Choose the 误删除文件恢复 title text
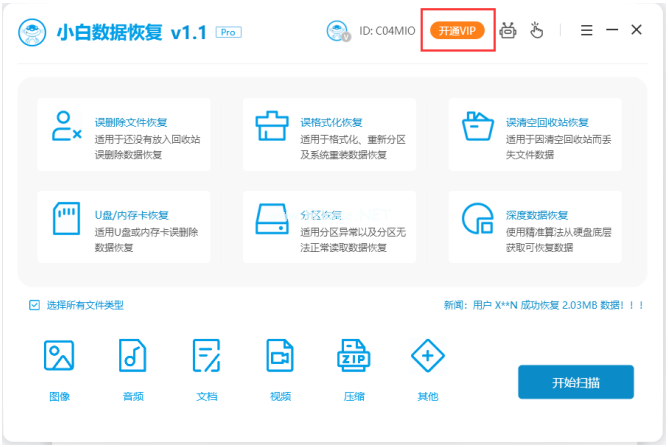This screenshot has height=447, width=668. [131, 123]
